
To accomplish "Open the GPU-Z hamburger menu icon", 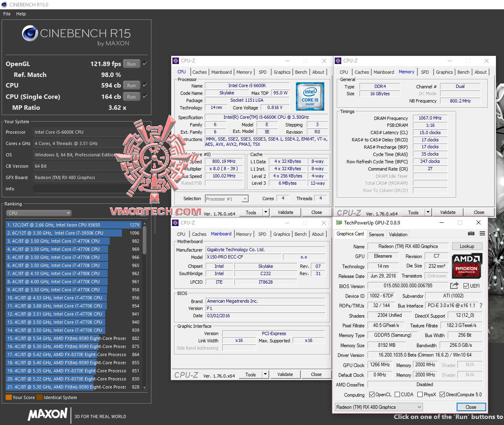I will coord(482,234).
